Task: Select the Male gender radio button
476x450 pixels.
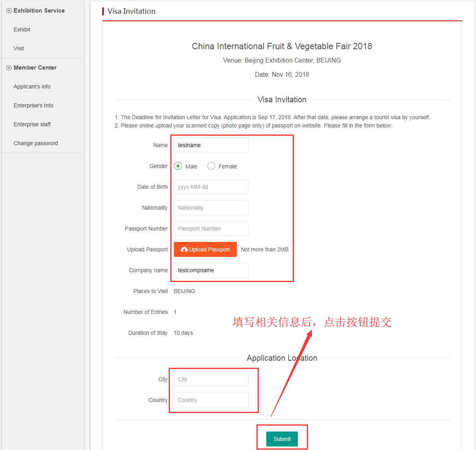Action: coord(178,166)
